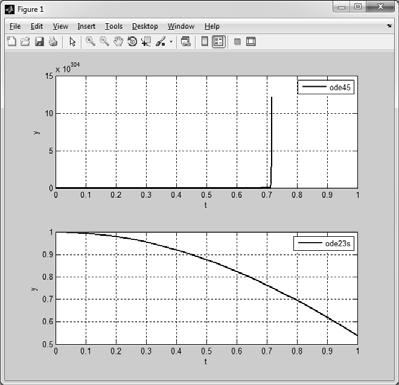399x385 pixels.
Task: Open a file with the folder icon
Action: [x=25, y=42]
